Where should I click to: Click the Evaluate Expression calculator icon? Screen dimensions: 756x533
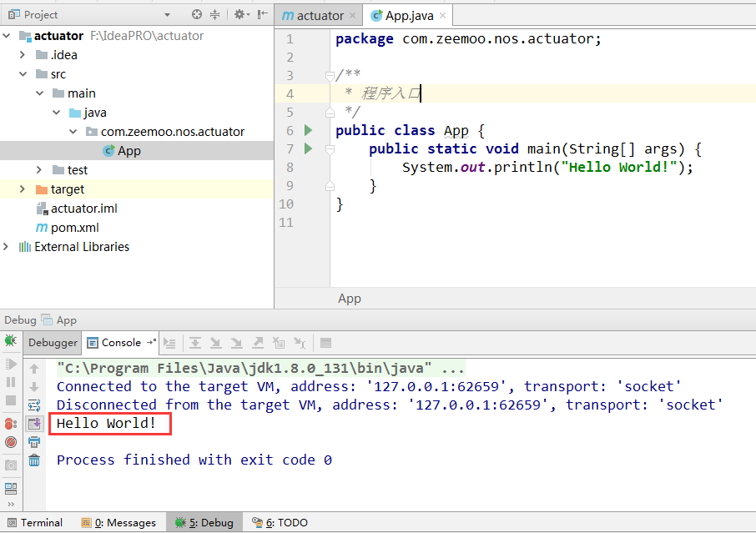click(326, 343)
